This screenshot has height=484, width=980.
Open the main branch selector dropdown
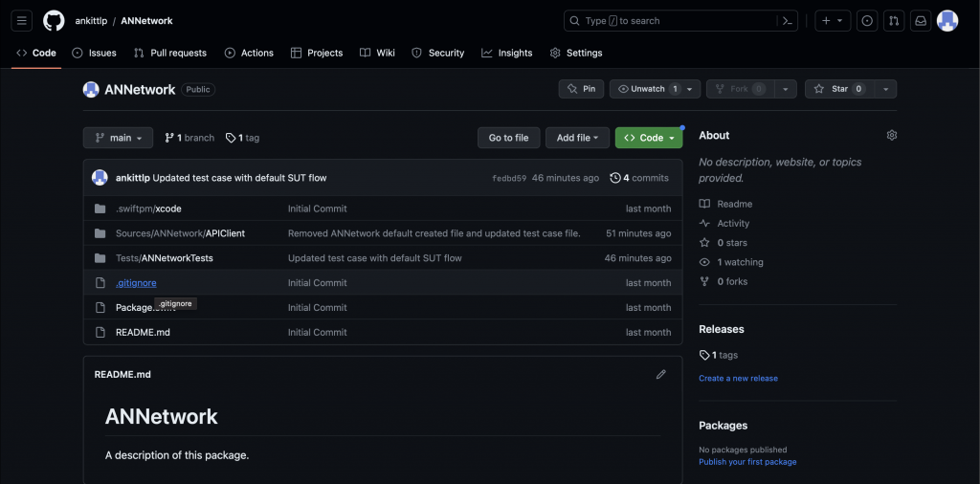[118, 138]
